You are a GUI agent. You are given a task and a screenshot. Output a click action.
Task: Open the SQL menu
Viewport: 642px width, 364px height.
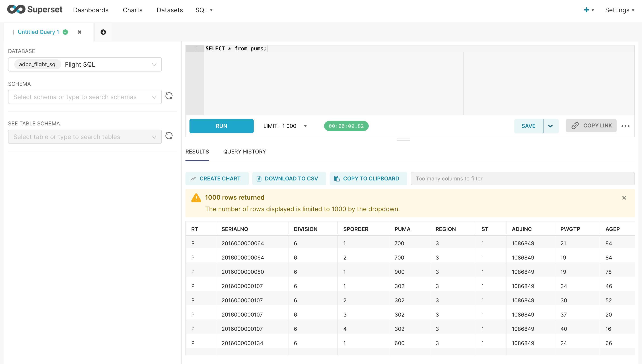(x=204, y=10)
